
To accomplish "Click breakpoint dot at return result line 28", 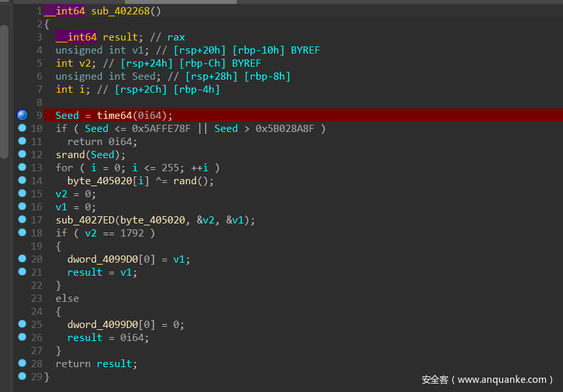I will click(x=22, y=363).
